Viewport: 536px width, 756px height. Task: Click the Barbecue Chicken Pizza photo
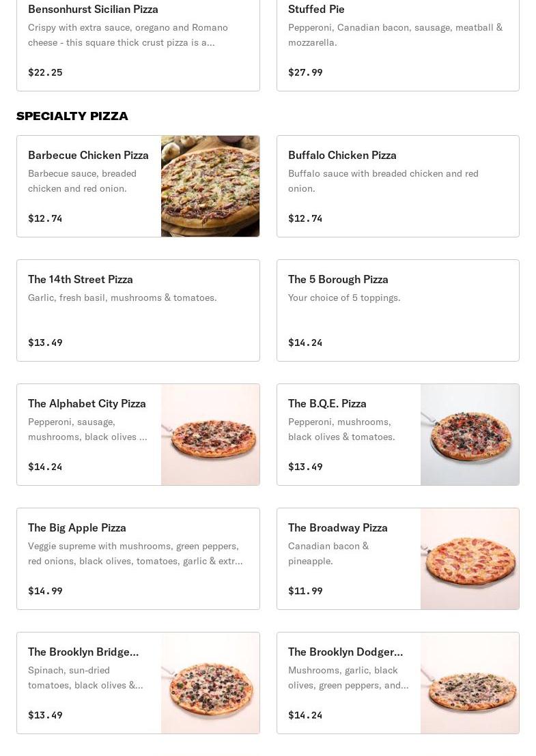tap(210, 186)
